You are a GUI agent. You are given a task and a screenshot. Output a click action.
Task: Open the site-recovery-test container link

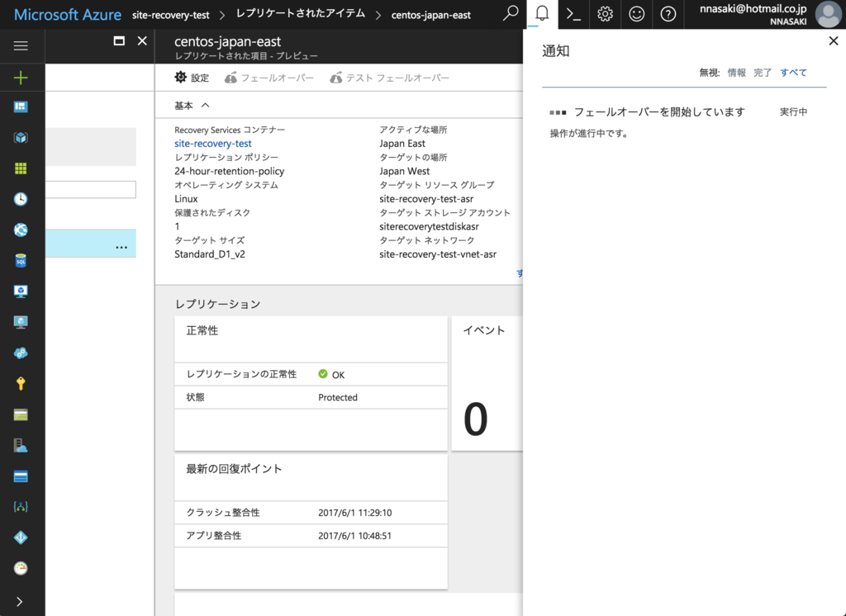(x=212, y=144)
